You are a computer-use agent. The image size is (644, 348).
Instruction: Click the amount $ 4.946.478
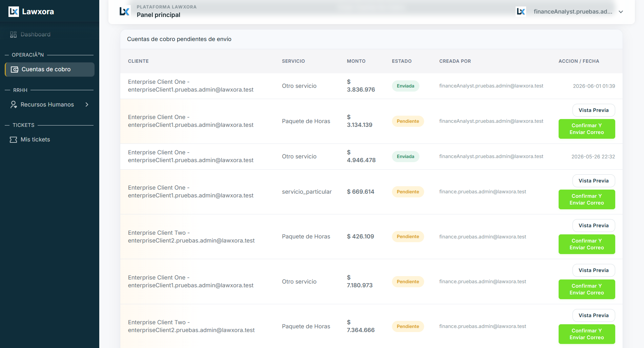[361, 156]
